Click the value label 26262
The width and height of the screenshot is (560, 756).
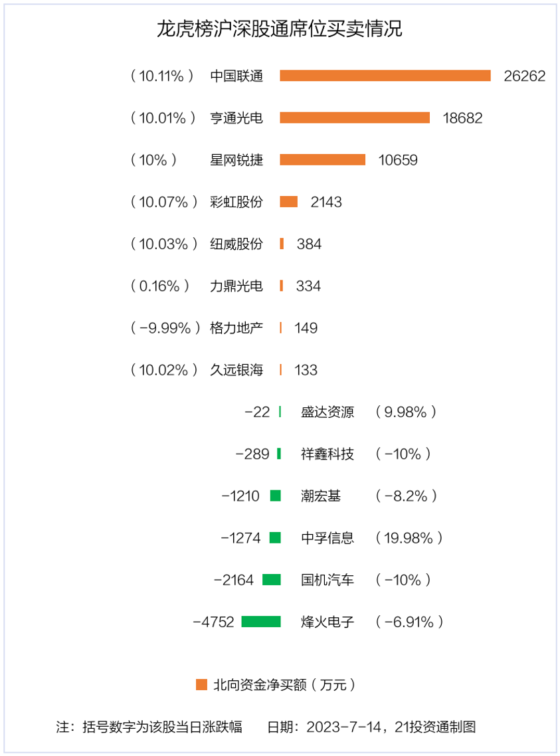tap(524, 76)
